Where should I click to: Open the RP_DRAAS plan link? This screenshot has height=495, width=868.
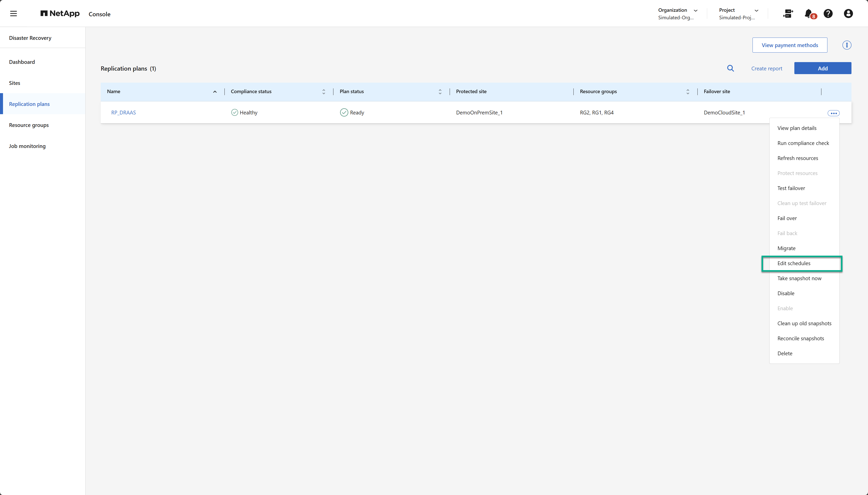[123, 112]
